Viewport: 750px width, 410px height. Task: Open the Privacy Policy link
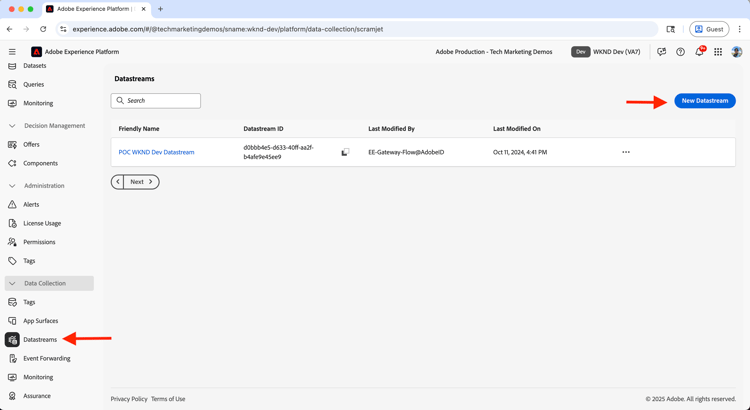[129, 399]
